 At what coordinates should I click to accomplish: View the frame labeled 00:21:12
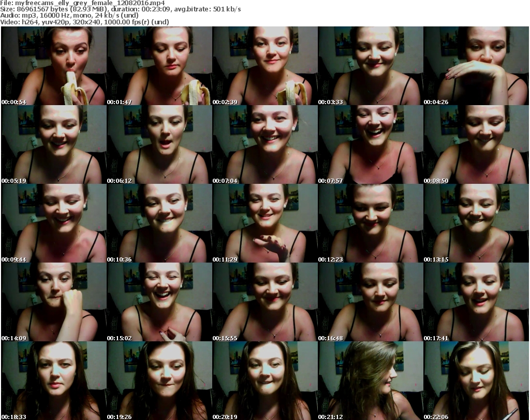371,381
